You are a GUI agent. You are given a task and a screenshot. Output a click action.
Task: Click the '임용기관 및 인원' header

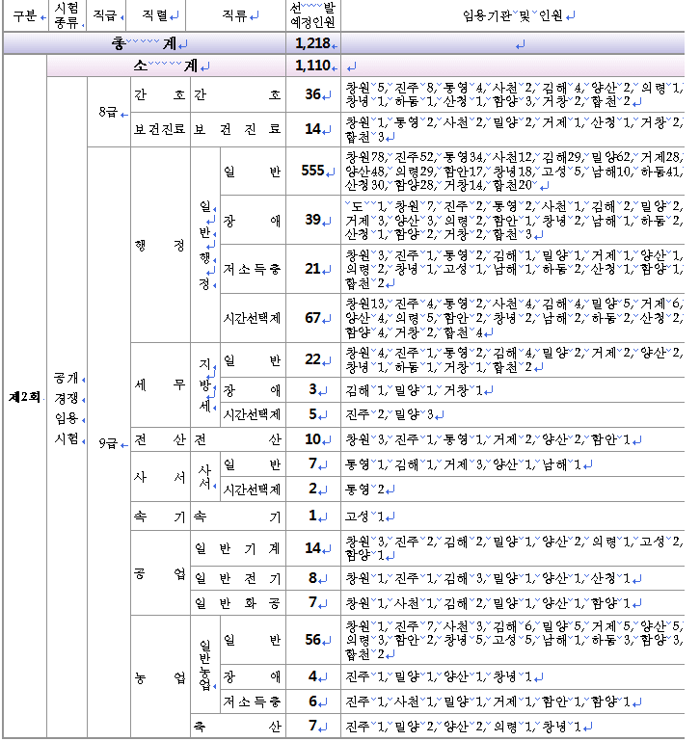513,15
